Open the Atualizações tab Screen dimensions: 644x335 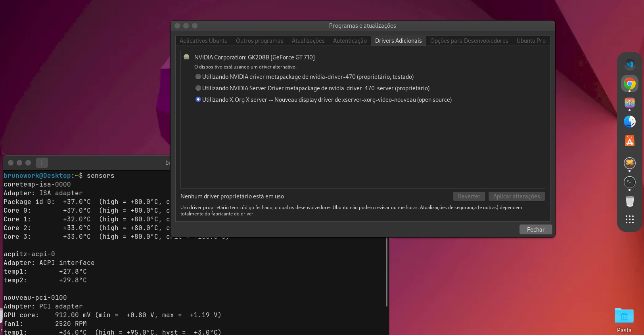(x=308, y=41)
